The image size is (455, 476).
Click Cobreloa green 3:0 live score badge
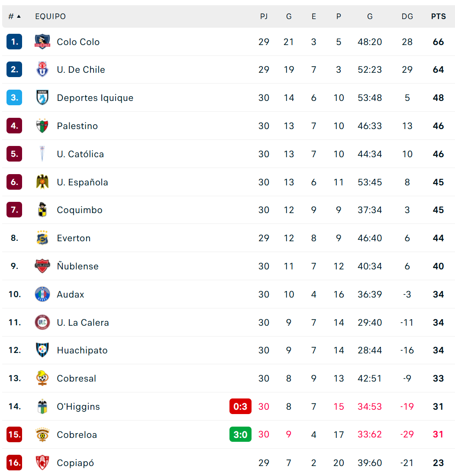point(240,434)
